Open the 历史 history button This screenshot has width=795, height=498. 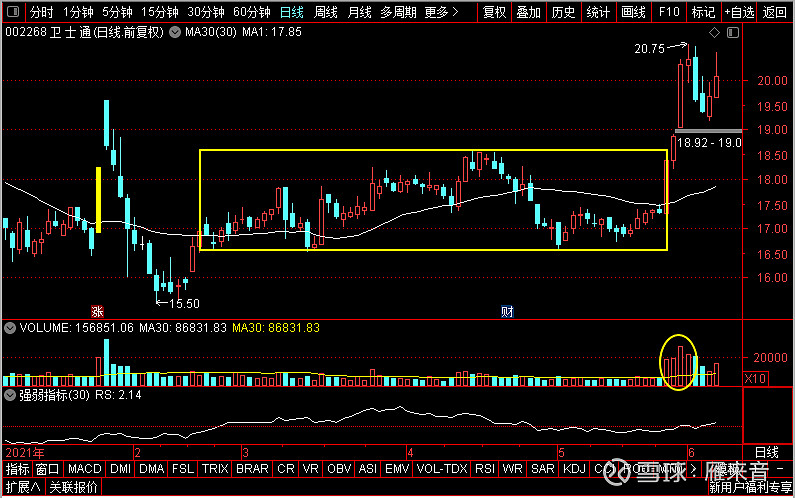563,12
